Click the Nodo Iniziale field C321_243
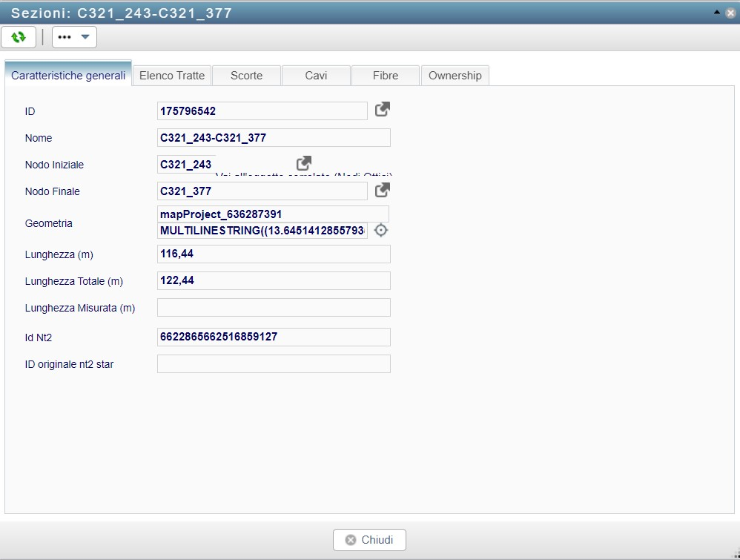This screenshot has width=740, height=560. [x=186, y=165]
